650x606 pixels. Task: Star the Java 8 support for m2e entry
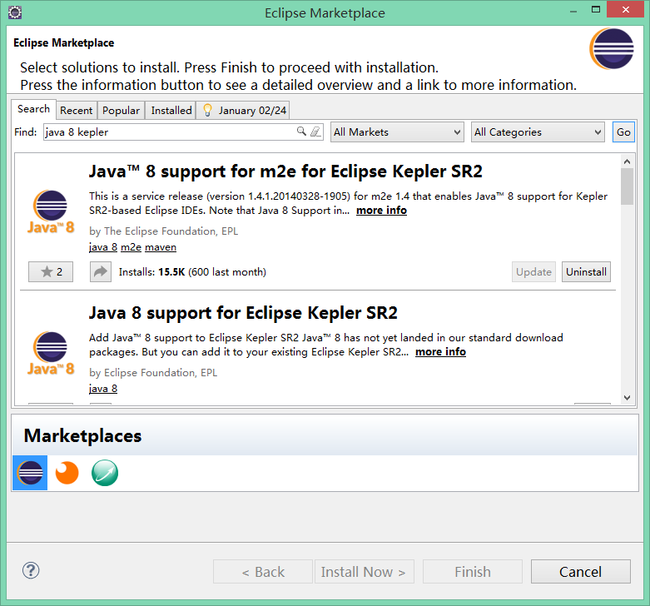tap(51, 272)
